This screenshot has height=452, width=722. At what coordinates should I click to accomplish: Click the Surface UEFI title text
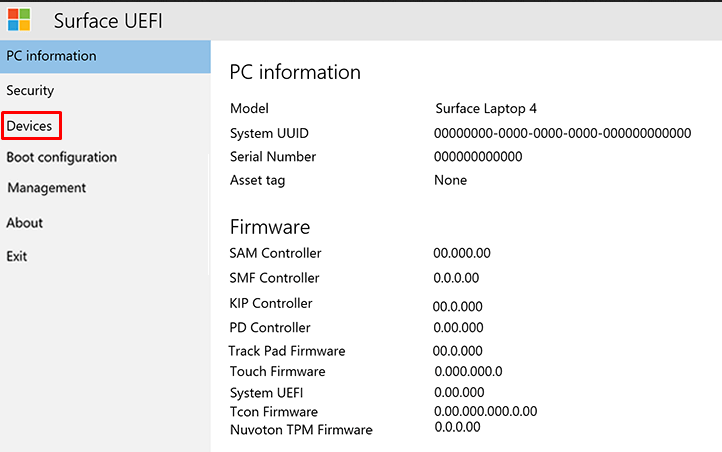click(x=108, y=21)
